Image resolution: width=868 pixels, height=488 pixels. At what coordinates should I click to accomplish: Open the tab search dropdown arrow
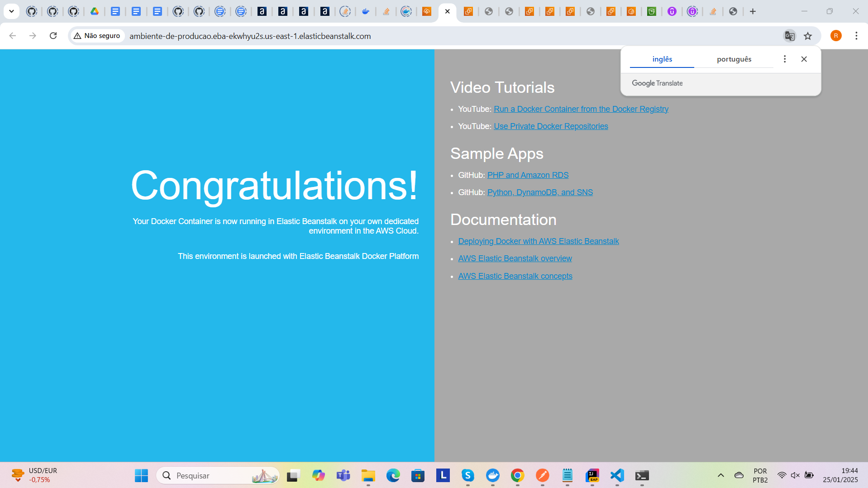(12, 11)
